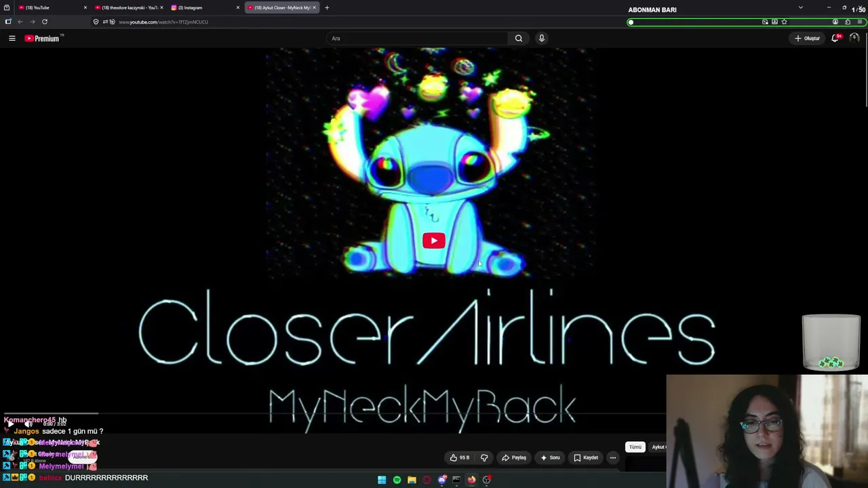The image size is (868, 488).
Task: Open the browser extensions puzzle icon
Action: [848, 22]
